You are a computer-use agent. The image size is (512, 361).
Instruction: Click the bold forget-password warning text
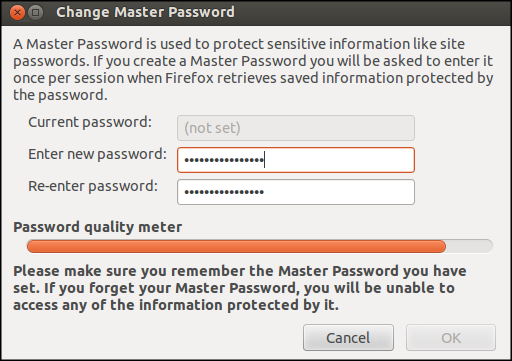(x=240, y=288)
